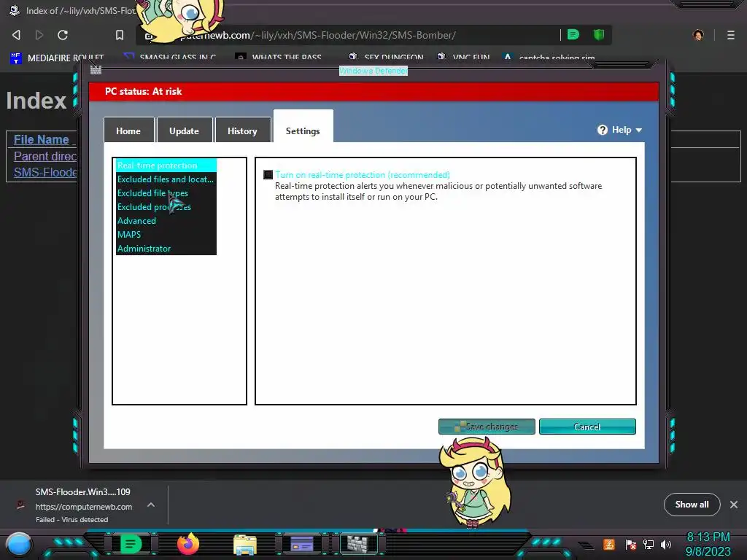Open the volume speaker tray icon
The height and width of the screenshot is (560, 747).
(x=666, y=544)
